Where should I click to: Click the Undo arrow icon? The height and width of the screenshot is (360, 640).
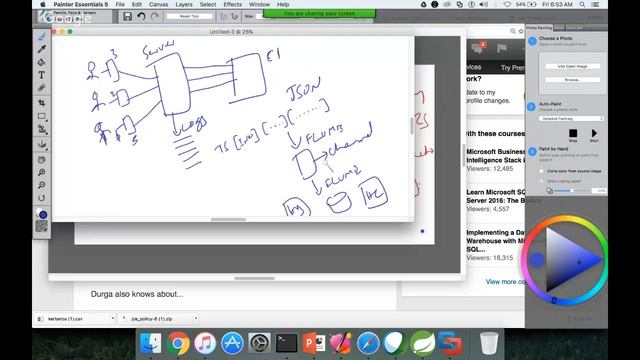coord(141,16)
